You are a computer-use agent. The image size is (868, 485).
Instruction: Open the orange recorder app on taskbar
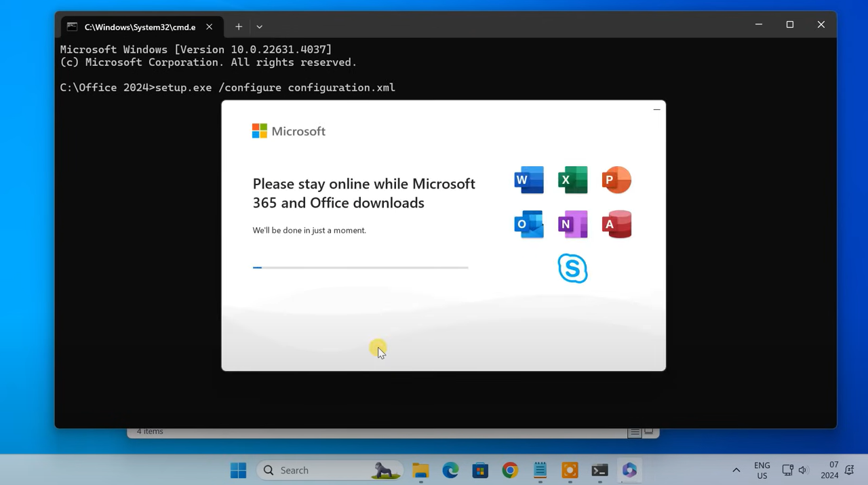(x=570, y=470)
